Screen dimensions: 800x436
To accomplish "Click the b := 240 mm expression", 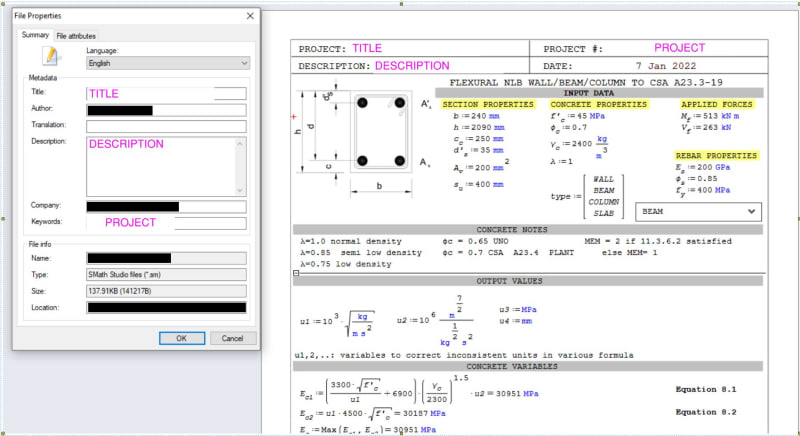I will click(x=477, y=116).
